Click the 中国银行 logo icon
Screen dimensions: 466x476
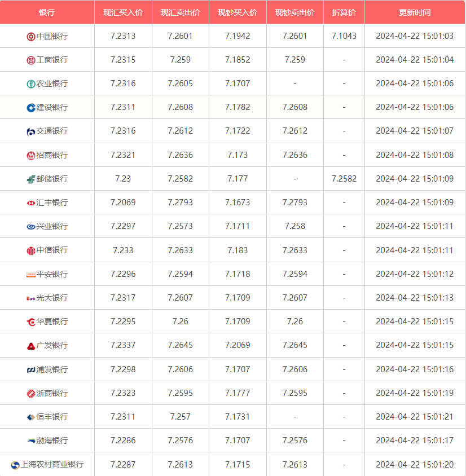[31, 37]
